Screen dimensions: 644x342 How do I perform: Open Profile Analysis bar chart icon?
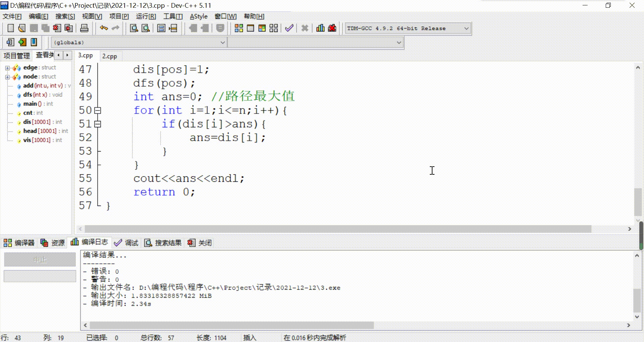click(x=320, y=28)
